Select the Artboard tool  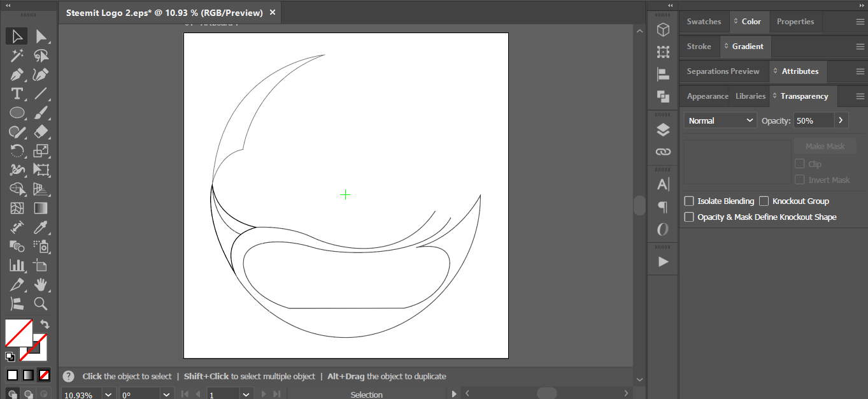[x=41, y=265]
